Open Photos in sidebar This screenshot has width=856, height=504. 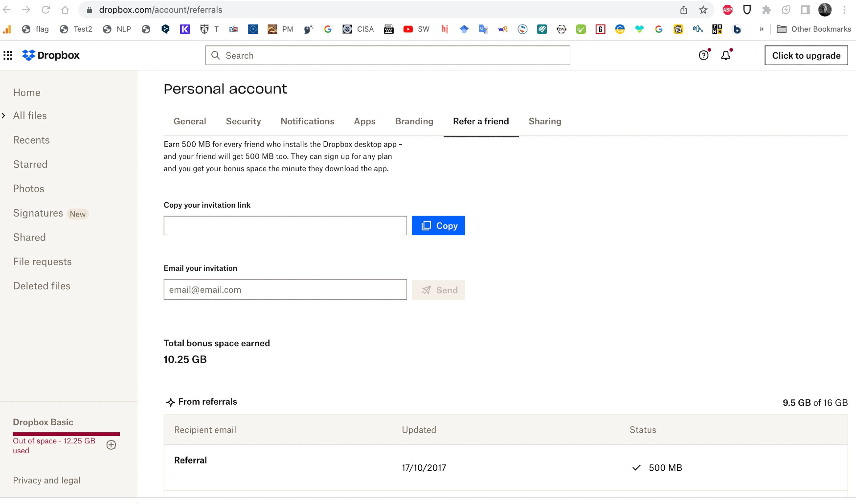[29, 188]
